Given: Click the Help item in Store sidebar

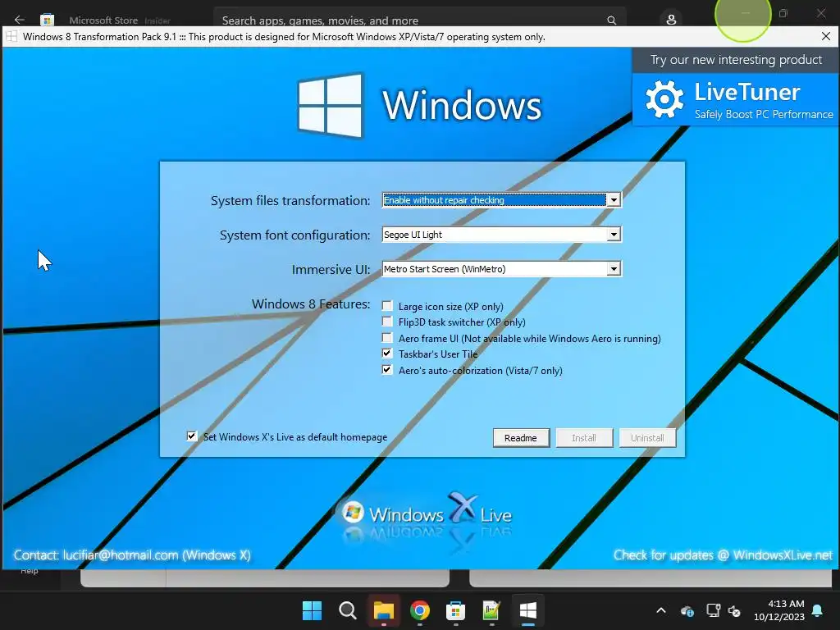Looking at the screenshot, I should 29,572.
